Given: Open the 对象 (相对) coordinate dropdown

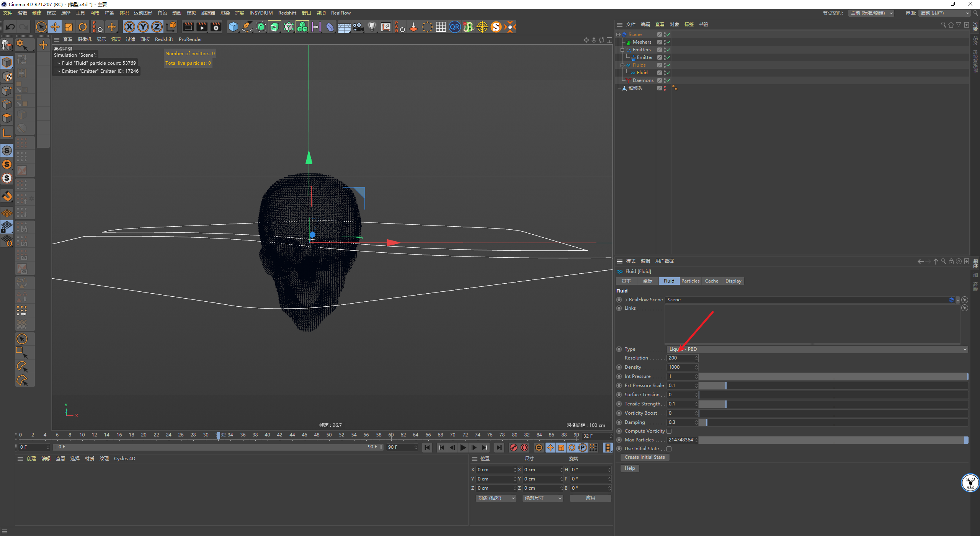Looking at the screenshot, I should (x=497, y=498).
